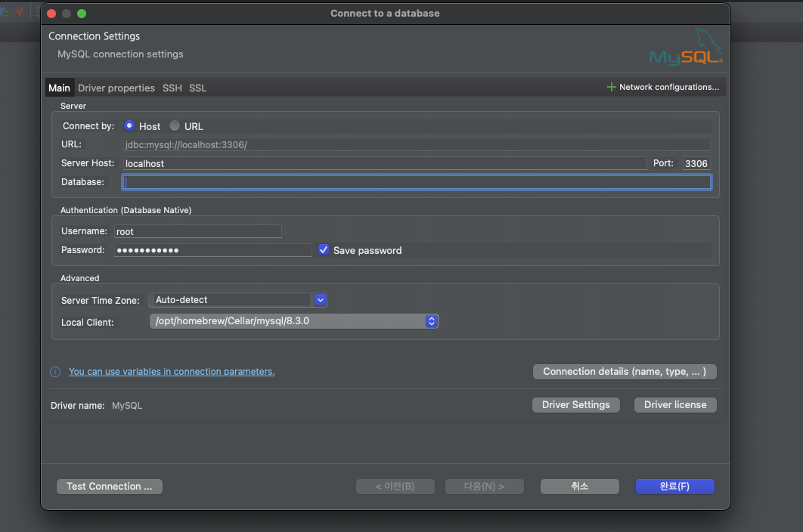Click the Driver license button
This screenshot has width=803, height=532.
675,405
